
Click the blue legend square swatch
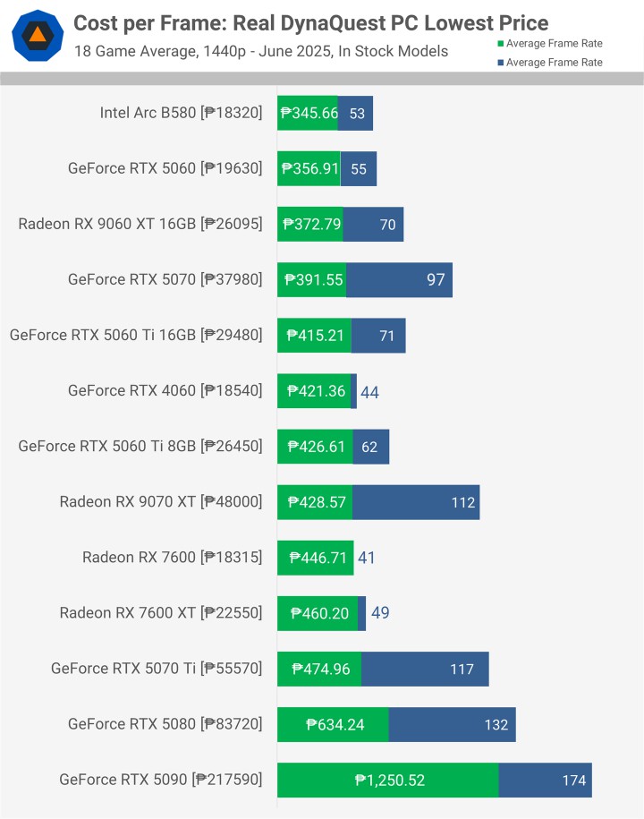(x=501, y=63)
